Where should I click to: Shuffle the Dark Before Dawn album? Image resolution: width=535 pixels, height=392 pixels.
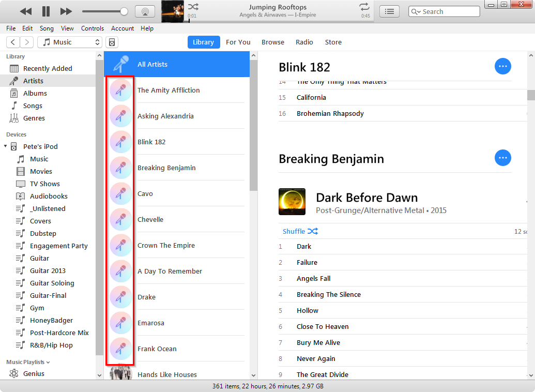tap(299, 231)
